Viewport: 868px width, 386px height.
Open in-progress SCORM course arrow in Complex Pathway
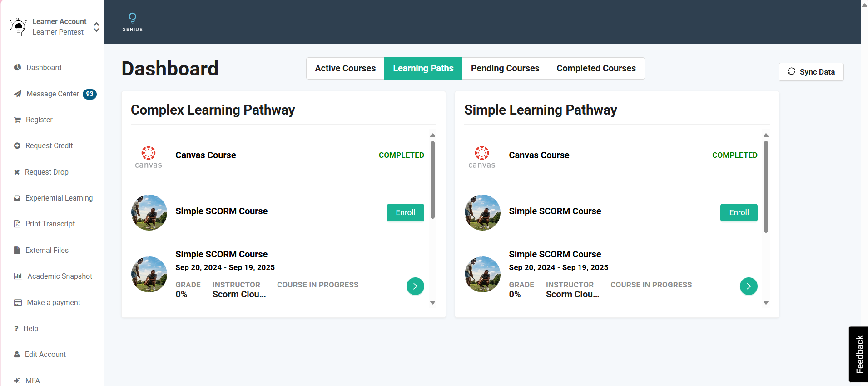click(x=415, y=286)
